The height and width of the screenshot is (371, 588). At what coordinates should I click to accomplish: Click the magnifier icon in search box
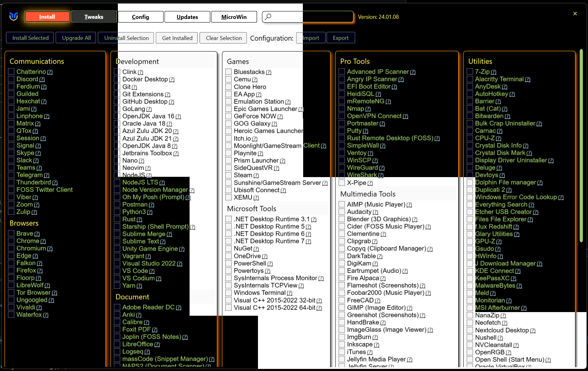point(268,17)
